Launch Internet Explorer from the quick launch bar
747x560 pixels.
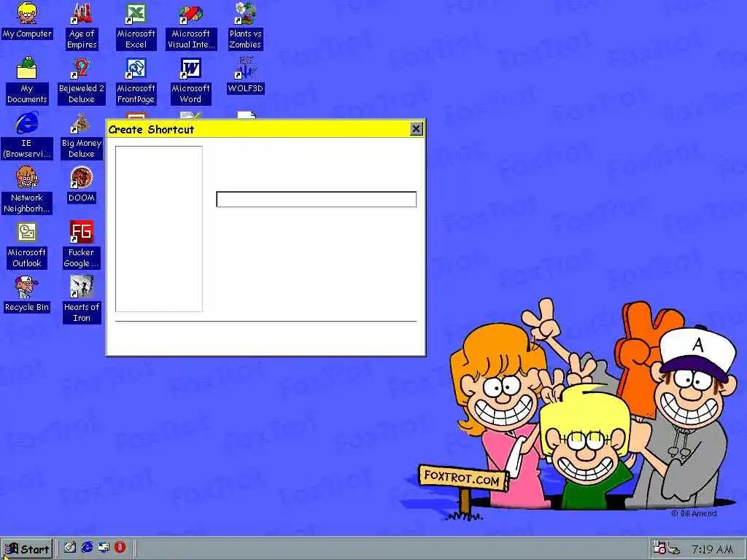[87, 547]
